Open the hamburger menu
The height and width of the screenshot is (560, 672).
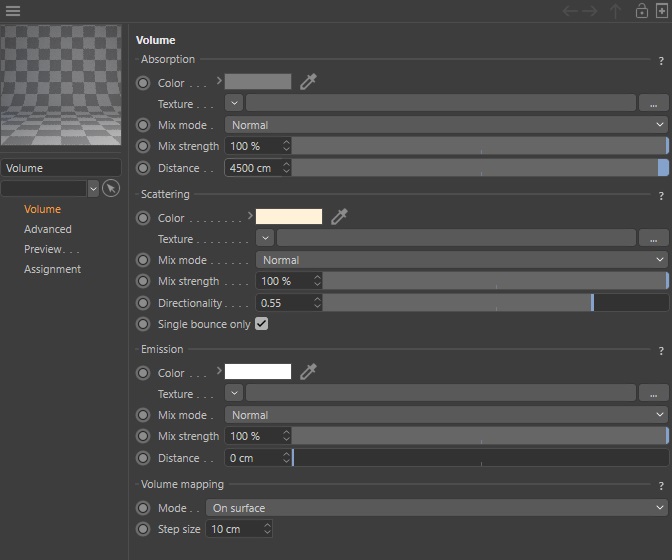[13, 11]
